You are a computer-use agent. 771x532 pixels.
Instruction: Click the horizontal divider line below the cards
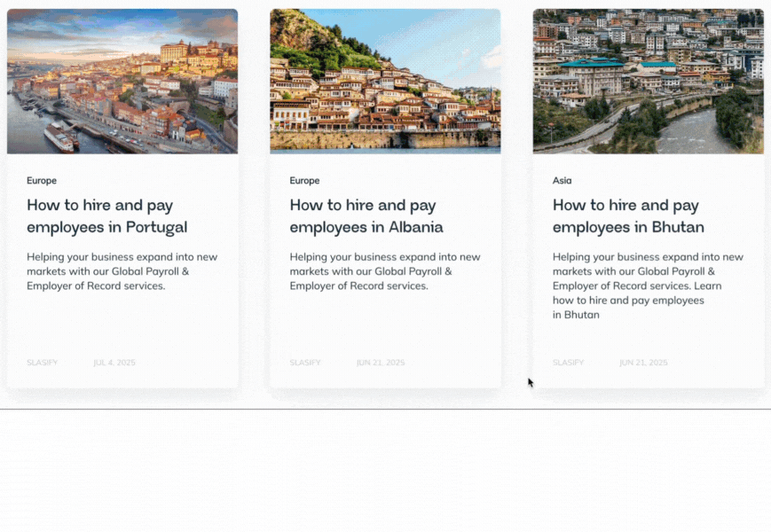click(385, 409)
